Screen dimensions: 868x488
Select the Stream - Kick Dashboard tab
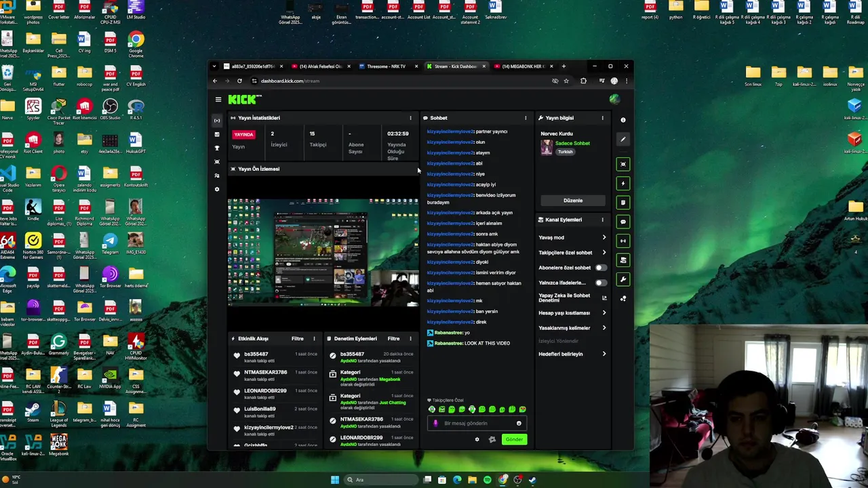point(455,66)
